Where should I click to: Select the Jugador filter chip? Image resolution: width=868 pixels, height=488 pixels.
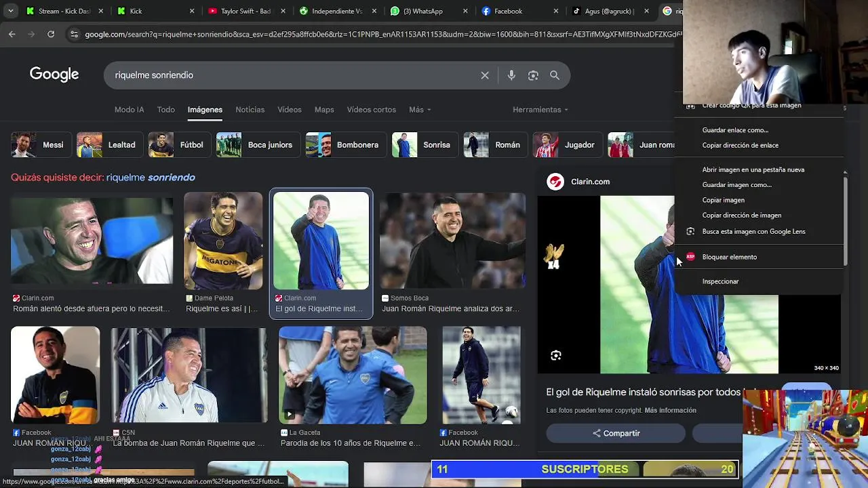(x=568, y=145)
